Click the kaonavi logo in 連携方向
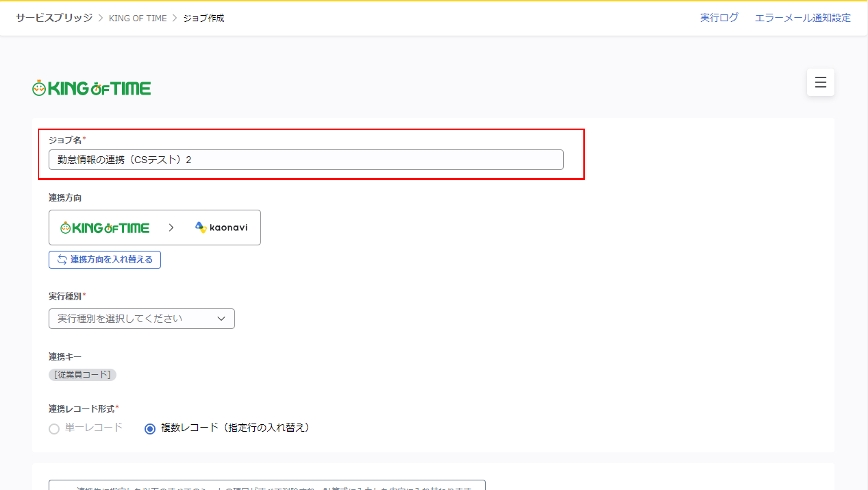 point(221,228)
